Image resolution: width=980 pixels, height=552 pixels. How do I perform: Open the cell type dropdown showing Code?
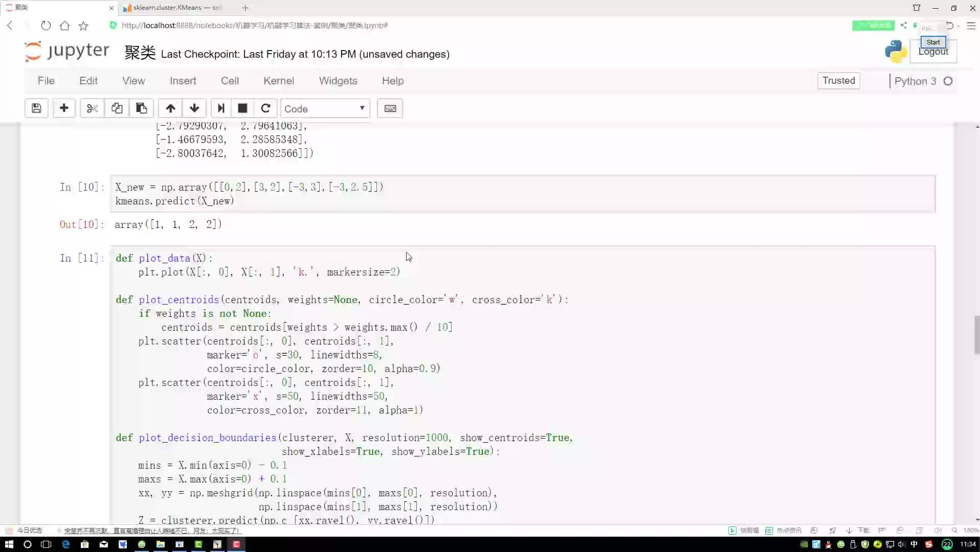coord(325,108)
